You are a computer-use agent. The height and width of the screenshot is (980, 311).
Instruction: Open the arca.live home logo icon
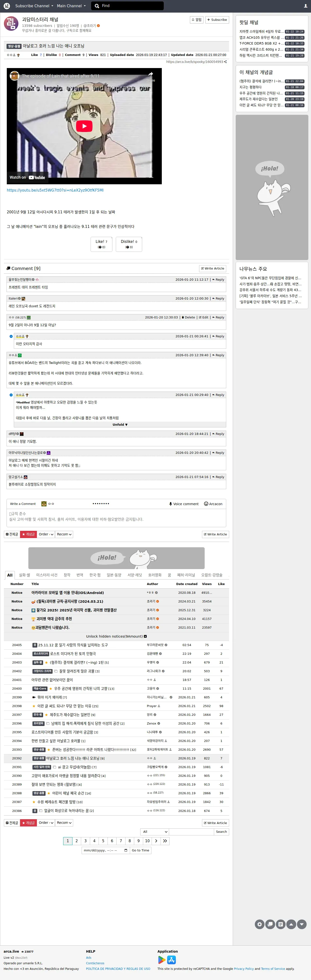[7, 6]
